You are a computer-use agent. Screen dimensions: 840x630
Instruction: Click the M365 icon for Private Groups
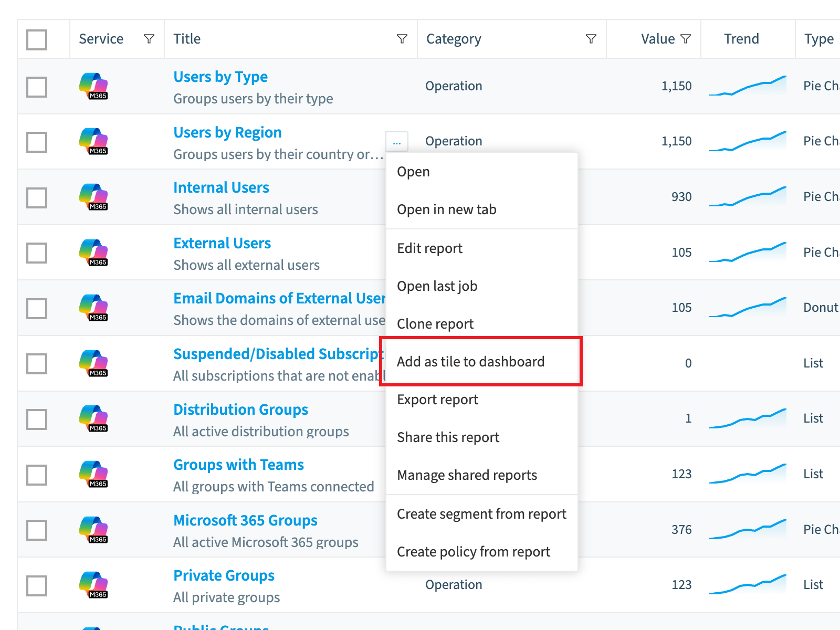(x=93, y=585)
